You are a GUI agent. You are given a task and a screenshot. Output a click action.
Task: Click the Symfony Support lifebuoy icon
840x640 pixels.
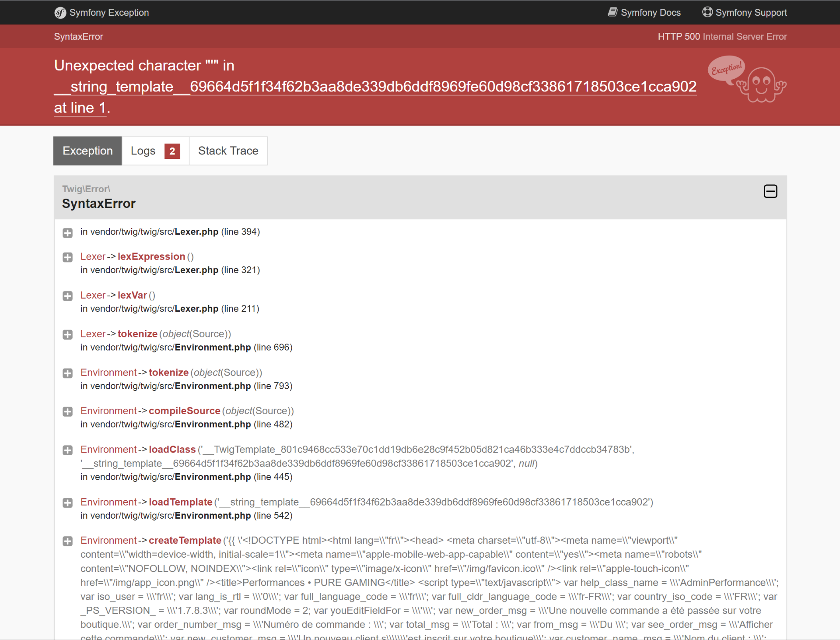(707, 12)
